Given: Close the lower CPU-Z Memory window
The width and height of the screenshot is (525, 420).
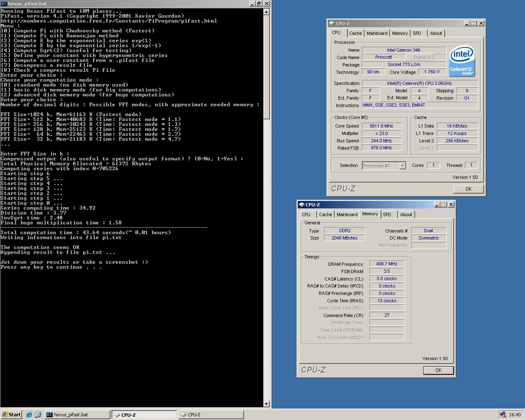Looking at the screenshot, I should [451, 205].
